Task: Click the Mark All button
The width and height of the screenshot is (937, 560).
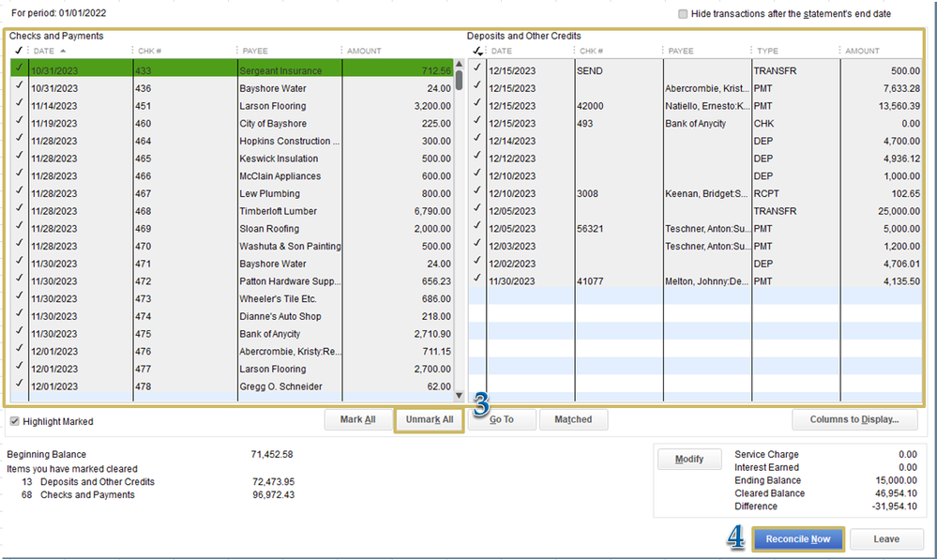Action: (x=358, y=419)
